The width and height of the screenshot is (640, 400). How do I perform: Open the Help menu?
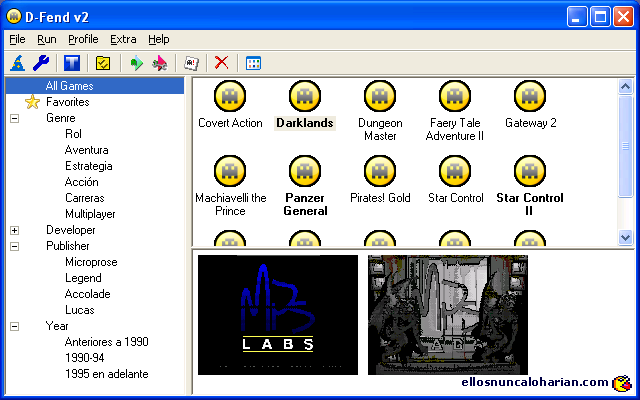point(158,39)
